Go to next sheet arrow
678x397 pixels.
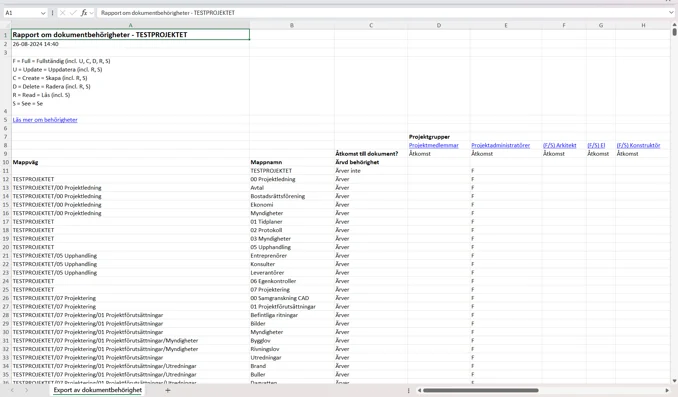click(x=26, y=390)
